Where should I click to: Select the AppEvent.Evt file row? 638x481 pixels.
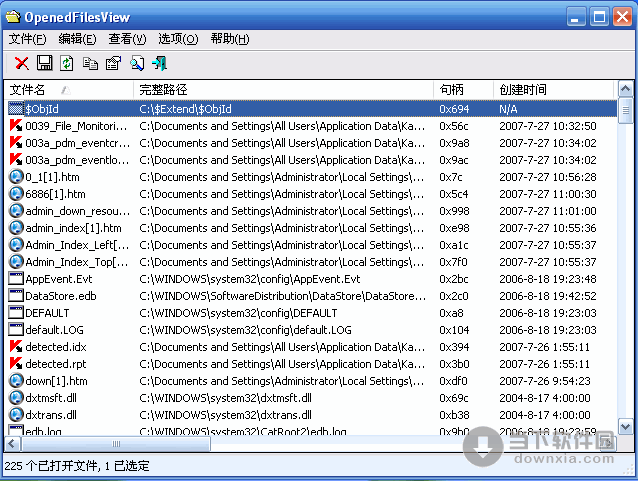coord(58,279)
